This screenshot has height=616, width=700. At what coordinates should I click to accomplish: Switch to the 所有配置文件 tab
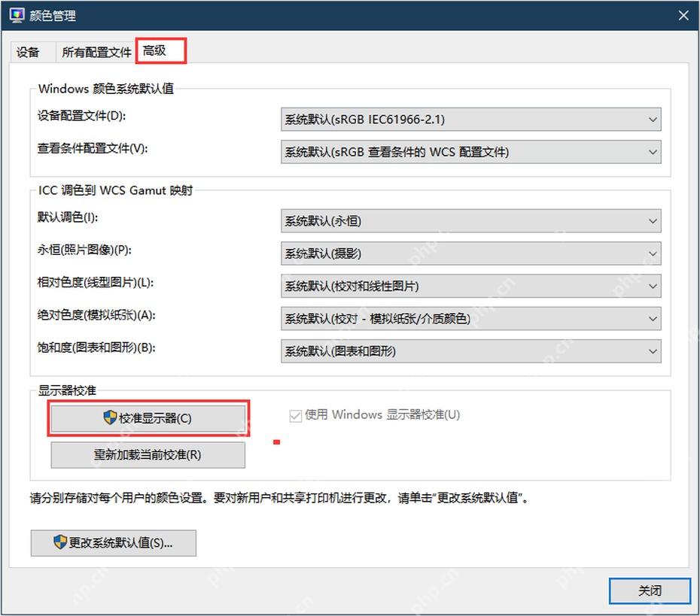[96, 52]
